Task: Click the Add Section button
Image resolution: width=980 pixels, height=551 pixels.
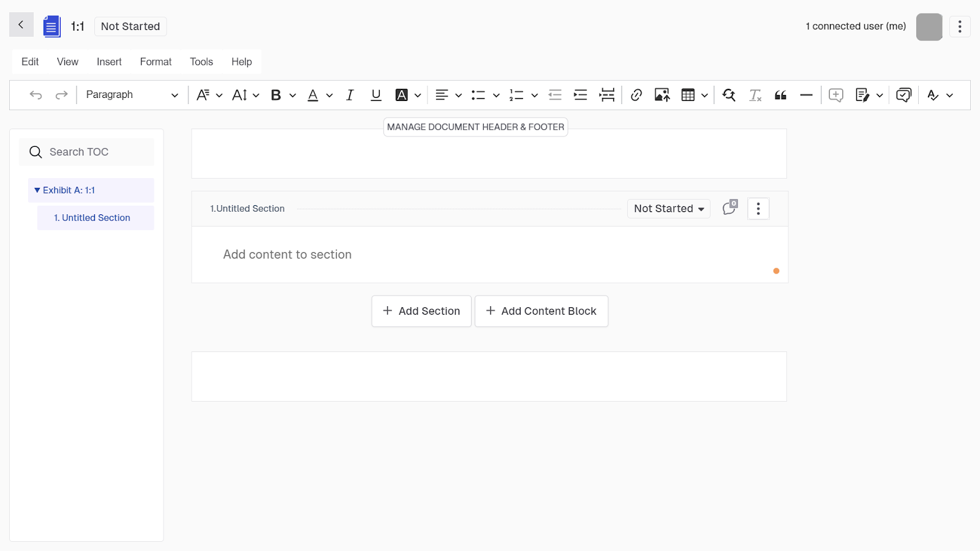Action: 421,311
